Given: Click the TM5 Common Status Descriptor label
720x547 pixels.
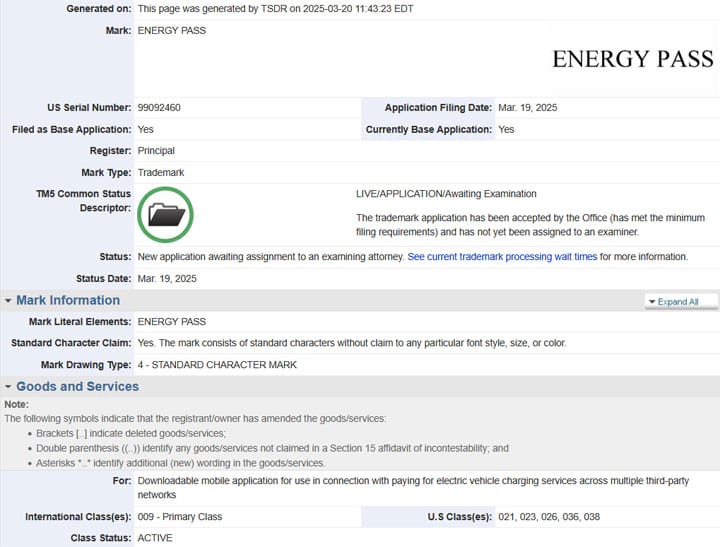Looking at the screenshot, I should (x=83, y=201).
